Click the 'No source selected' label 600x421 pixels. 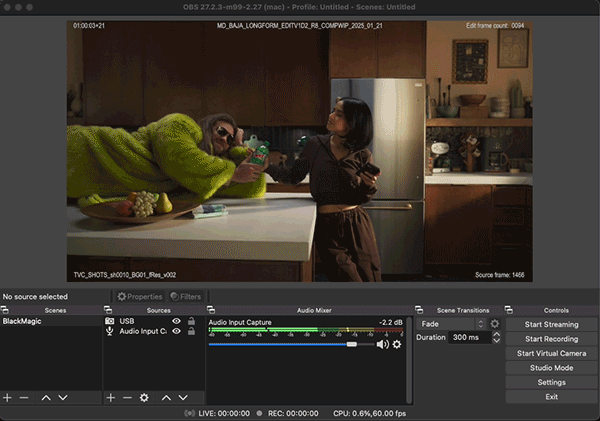tap(35, 297)
